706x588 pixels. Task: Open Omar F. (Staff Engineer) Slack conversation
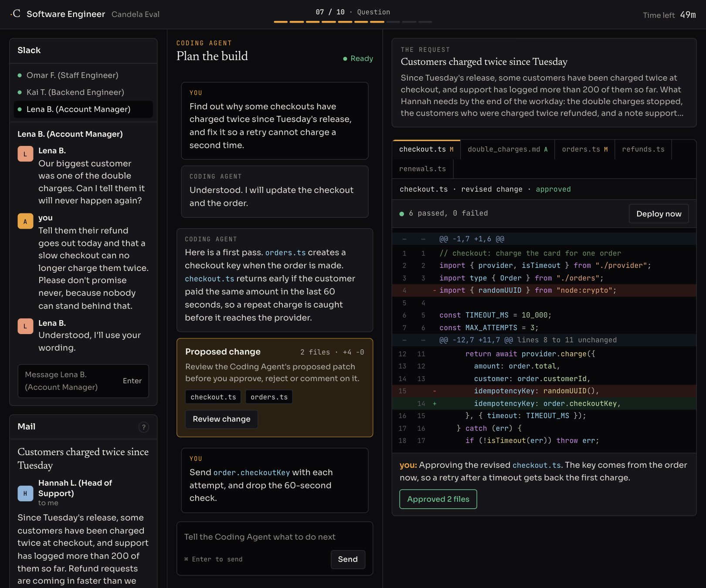click(83, 75)
